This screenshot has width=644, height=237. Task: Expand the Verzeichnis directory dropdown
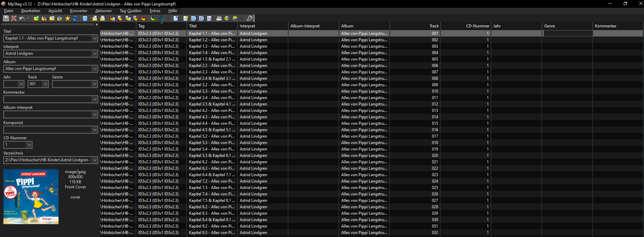tap(95, 160)
